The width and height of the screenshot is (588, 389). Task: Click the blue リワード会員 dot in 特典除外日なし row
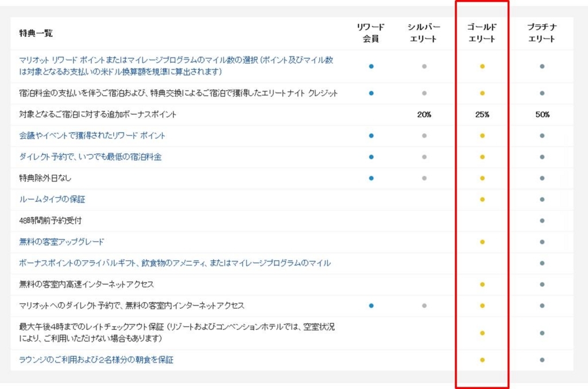[372, 178]
